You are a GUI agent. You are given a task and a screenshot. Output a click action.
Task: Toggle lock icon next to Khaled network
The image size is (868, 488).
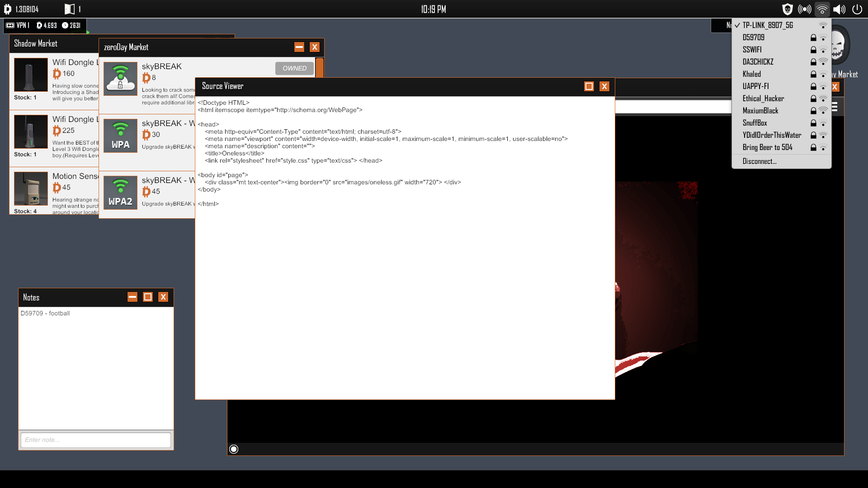[814, 74]
